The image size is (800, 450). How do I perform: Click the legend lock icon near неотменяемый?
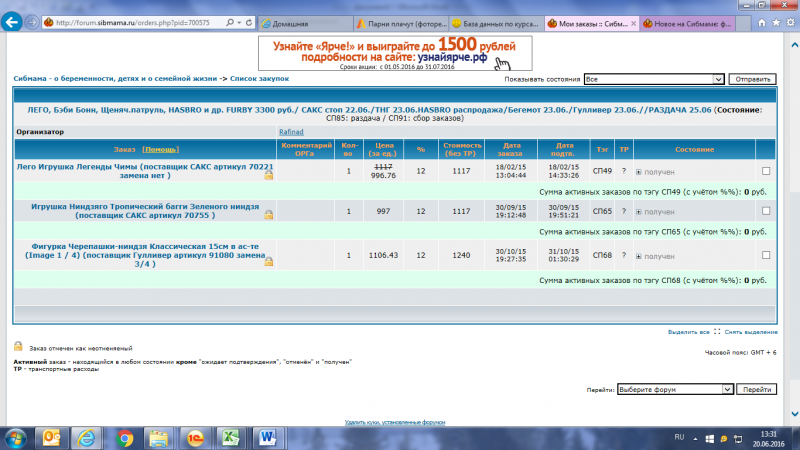pos(18,346)
